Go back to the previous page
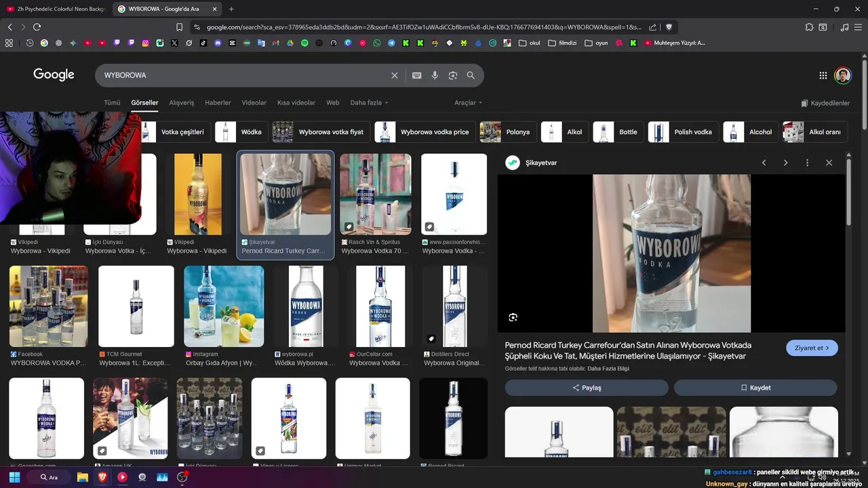Viewport: 868px width, 488px height. 9,27
